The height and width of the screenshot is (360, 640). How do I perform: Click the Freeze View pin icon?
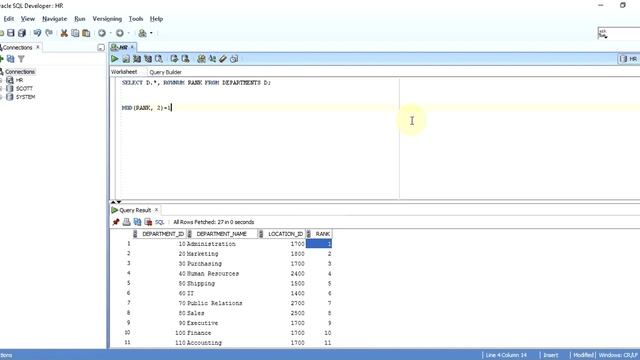116,222
